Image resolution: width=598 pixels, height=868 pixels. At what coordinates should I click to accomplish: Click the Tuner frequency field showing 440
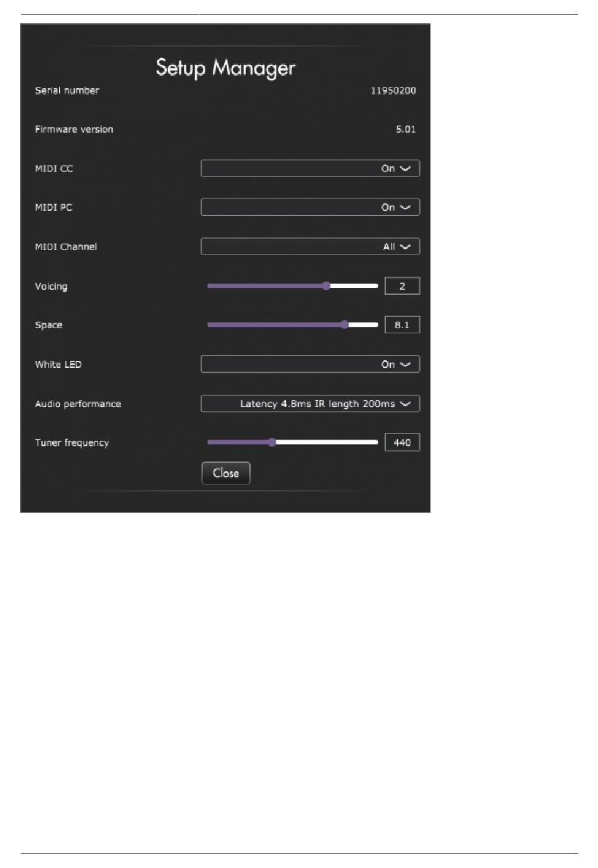(402, 442)
